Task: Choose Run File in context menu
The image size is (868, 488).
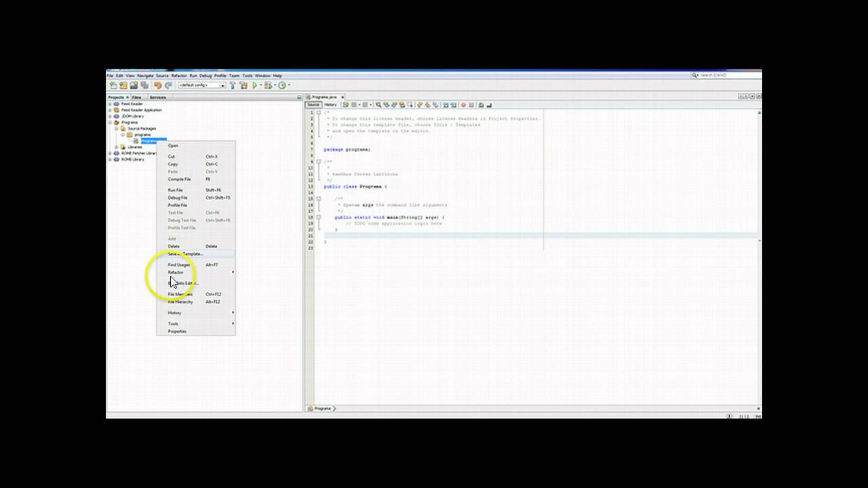Action: point(196,190)
